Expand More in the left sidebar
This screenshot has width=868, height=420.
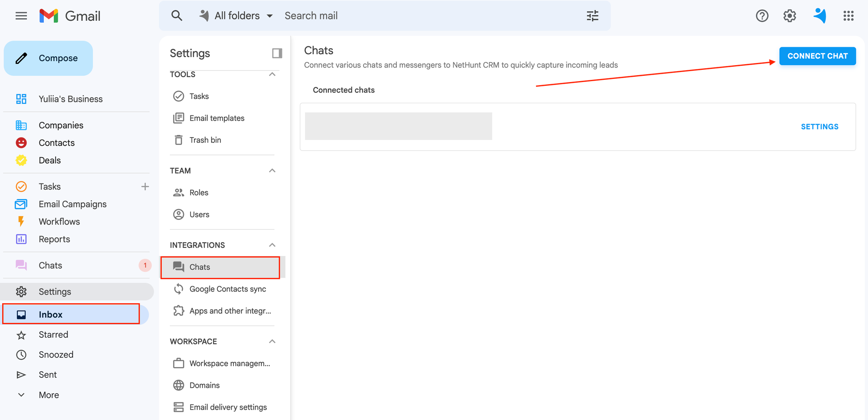pyautogui.click(x=49, y=395)
